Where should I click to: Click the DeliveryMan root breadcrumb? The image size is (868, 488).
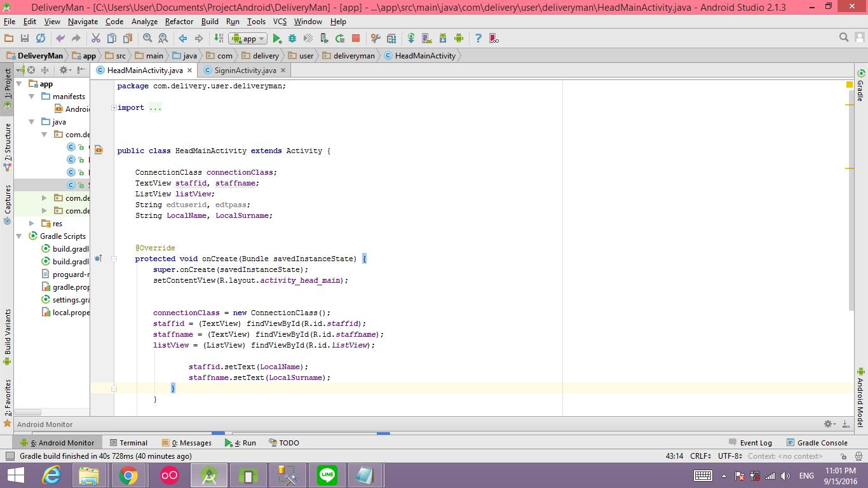tap(35, 56)
